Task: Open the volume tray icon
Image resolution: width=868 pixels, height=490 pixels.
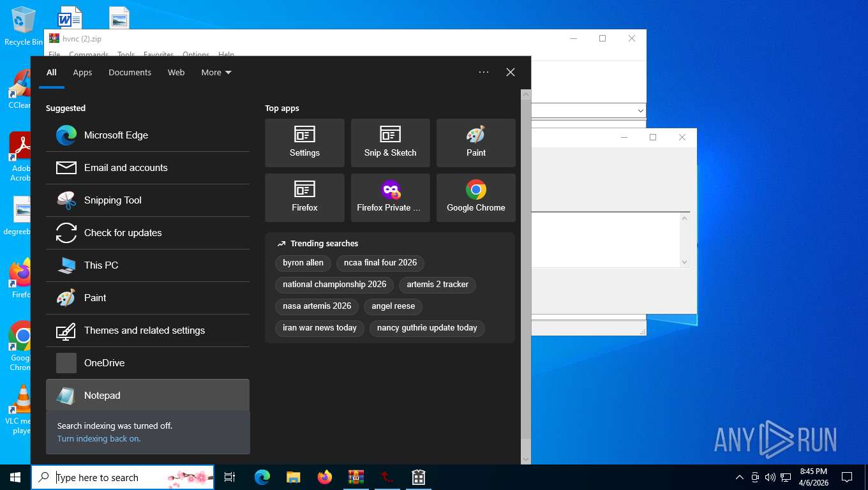Action: (770, 477)
